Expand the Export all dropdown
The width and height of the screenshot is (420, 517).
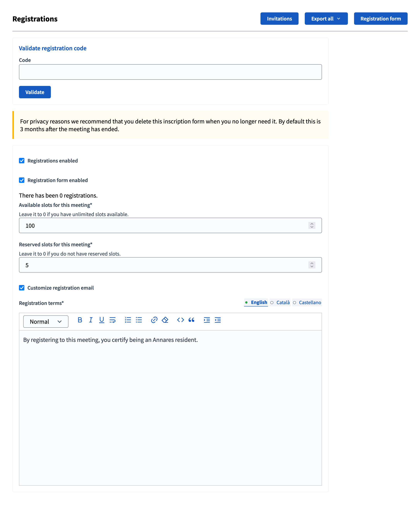pos(326,19)
